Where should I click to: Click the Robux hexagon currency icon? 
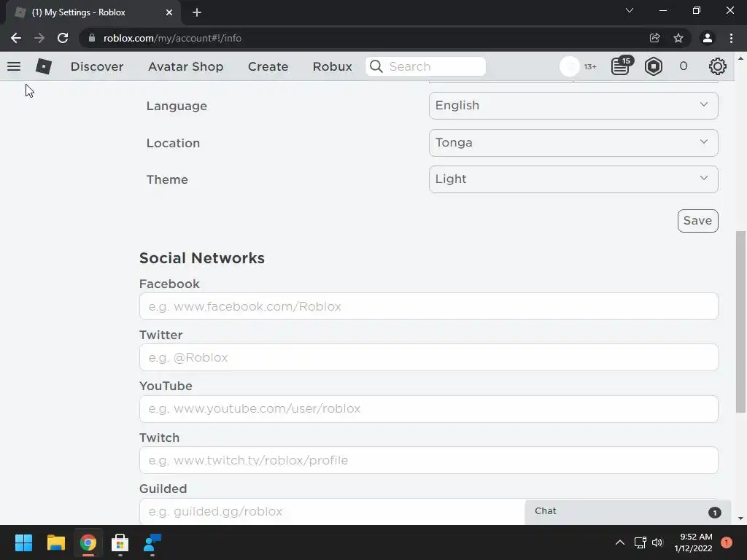click(x=653, y=66)
